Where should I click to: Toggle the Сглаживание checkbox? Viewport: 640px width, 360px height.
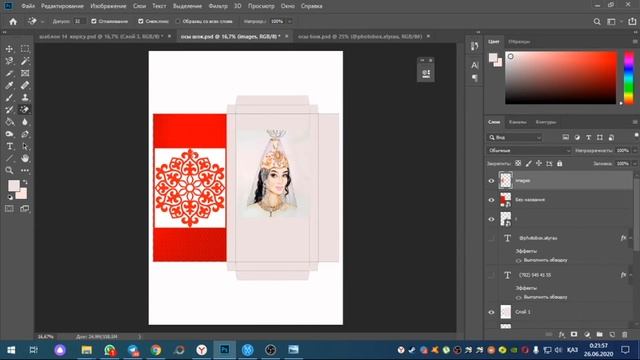pos(94,21)
